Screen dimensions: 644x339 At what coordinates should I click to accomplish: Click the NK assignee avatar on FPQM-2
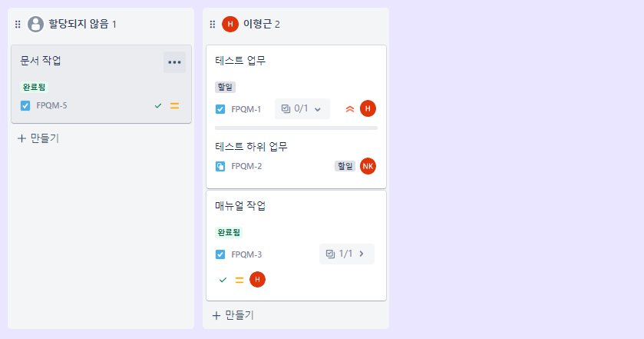(368, 166)
